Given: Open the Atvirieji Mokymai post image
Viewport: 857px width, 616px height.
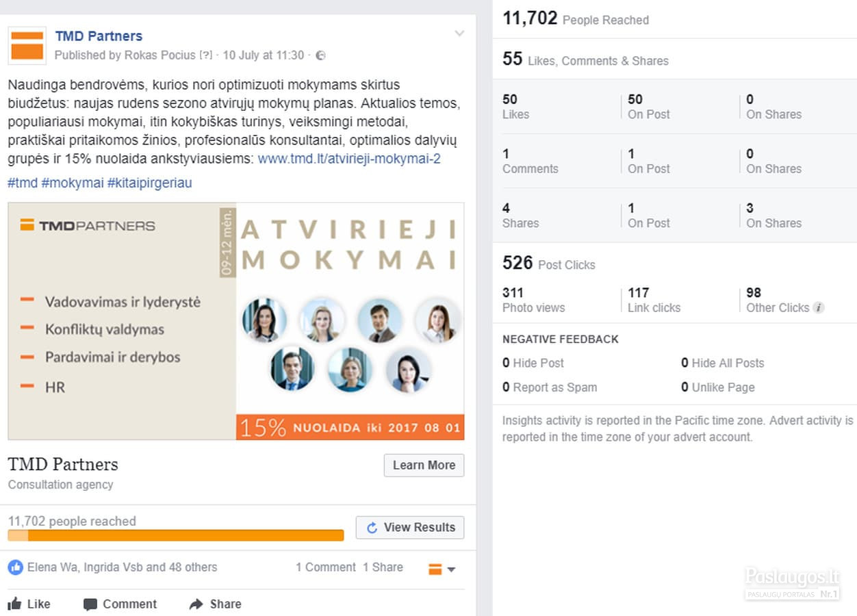Looking at the screenshot, I should [236, 321].
